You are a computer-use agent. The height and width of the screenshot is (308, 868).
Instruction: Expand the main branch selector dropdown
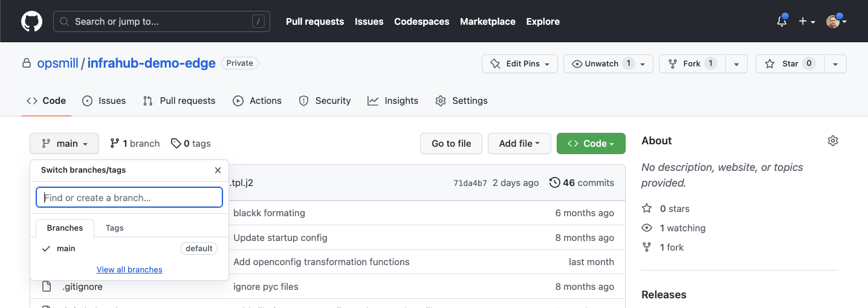pyautogui.click(x=64, y=143)
